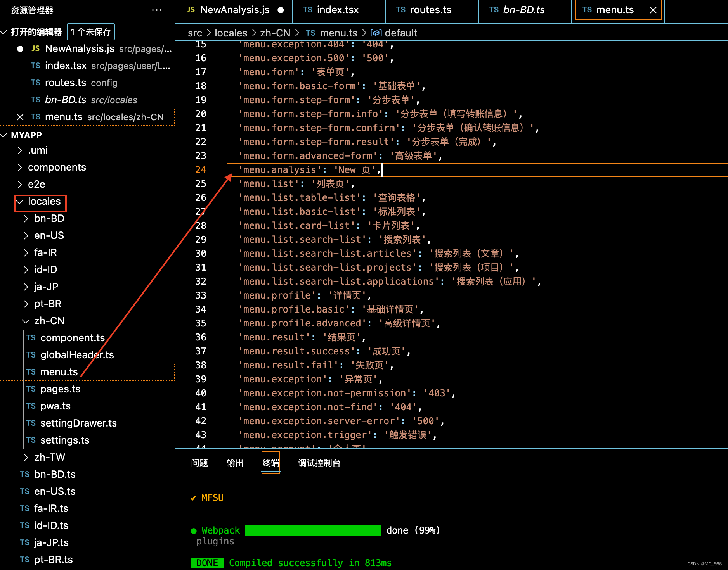Click the TS icon next to globalHeader.ts
The image size is (728, 570).
(x=31, y=355)
